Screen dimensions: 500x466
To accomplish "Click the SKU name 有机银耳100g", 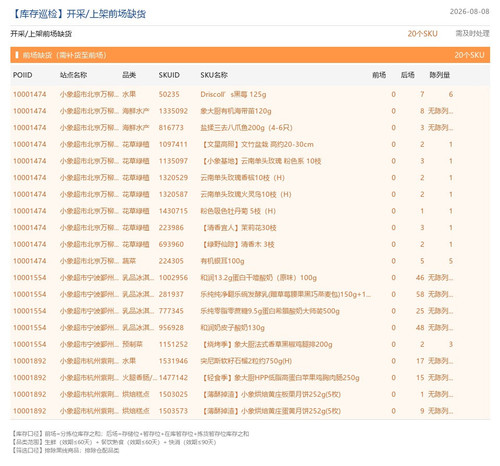I will point(222,261).
